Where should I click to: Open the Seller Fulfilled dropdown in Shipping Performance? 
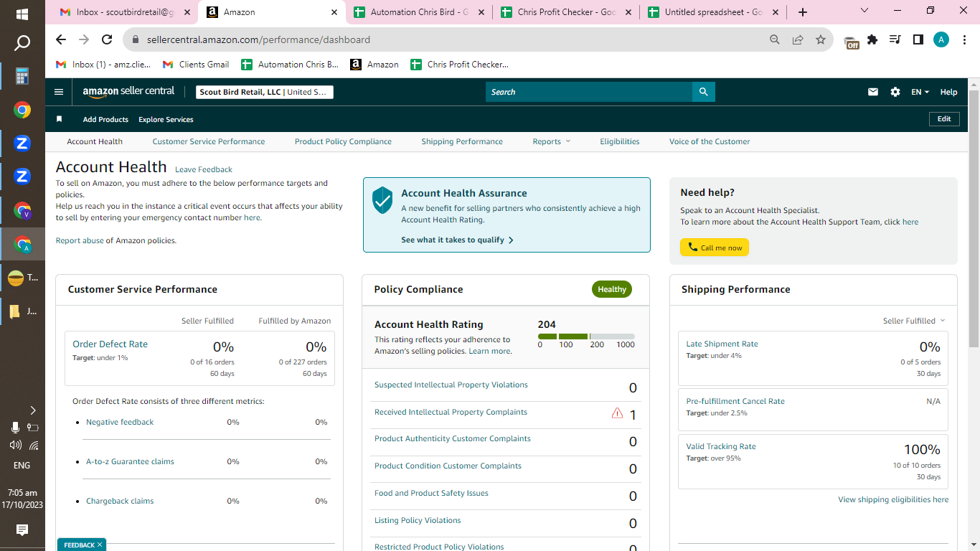914,321
